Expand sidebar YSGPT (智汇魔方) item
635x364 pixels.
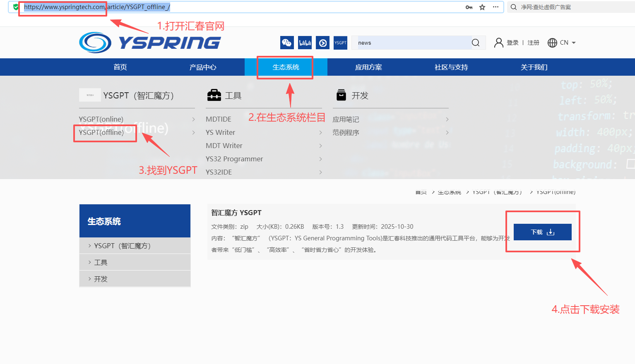pyautogui.click(x=135, y=246)
